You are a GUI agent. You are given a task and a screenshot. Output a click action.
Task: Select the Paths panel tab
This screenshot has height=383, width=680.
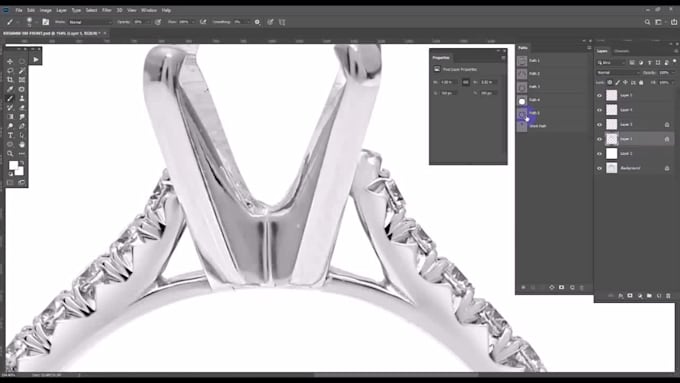pyautogui.click(x=523, y=48)
